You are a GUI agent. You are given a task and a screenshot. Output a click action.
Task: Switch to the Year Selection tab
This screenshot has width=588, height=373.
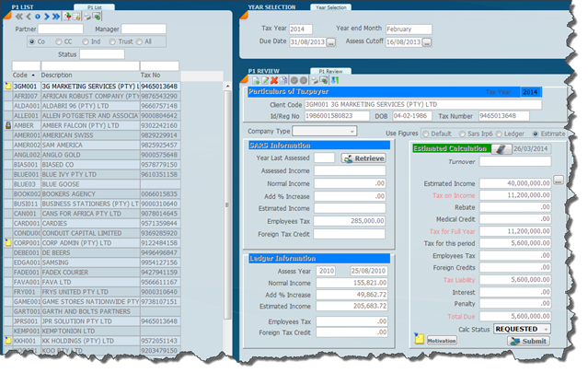click(x=329, y=7)
